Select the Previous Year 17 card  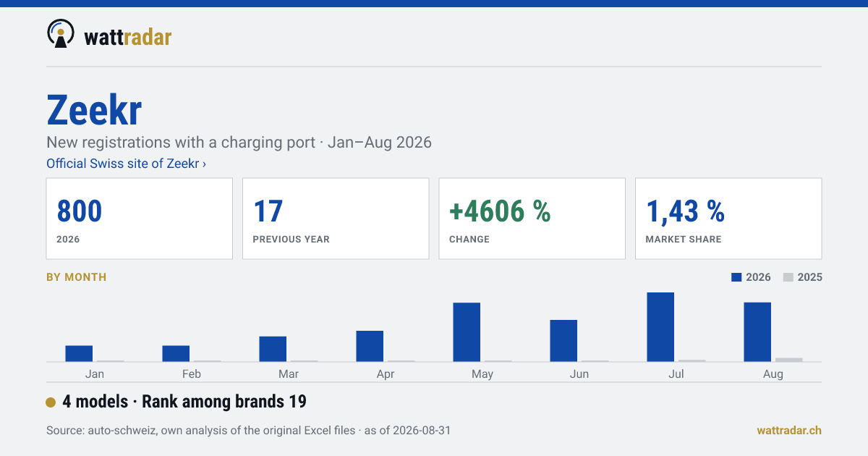pyautogui.click(x=336, y=219)
